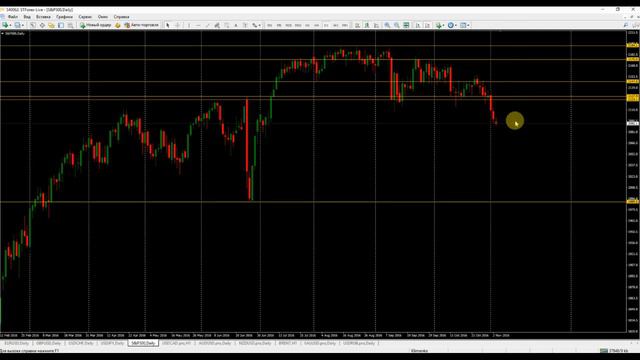
Task: Switch to H1 timeframe
Action: [307, 25]
